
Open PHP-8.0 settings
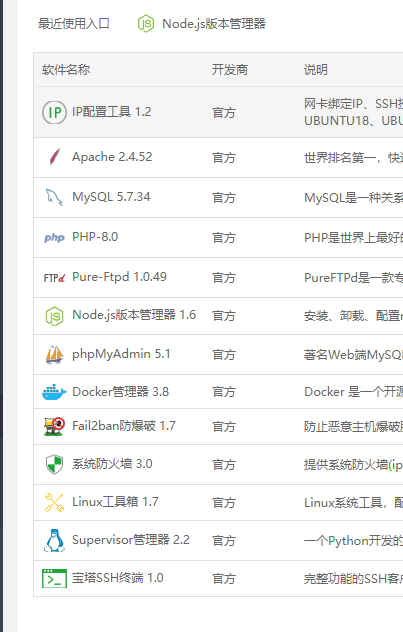coord(95,237)
